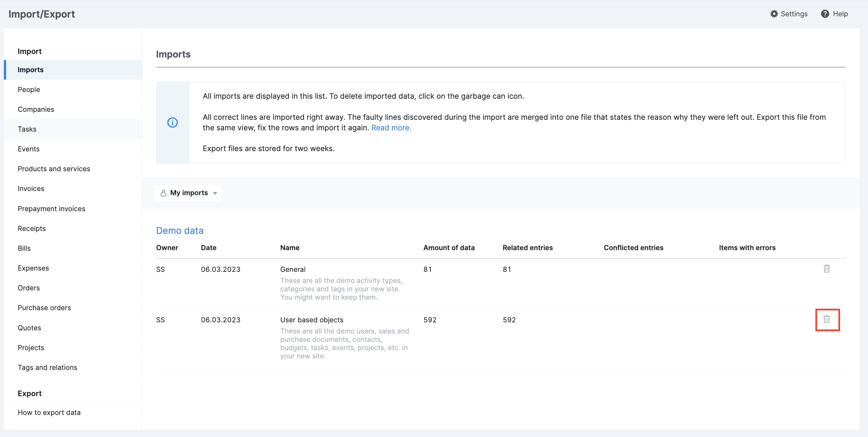Image resolution: width=868 pixels, height=437 pixels.
Task: Click the info icon beside the import notice
Action: [x=172, y=122]
